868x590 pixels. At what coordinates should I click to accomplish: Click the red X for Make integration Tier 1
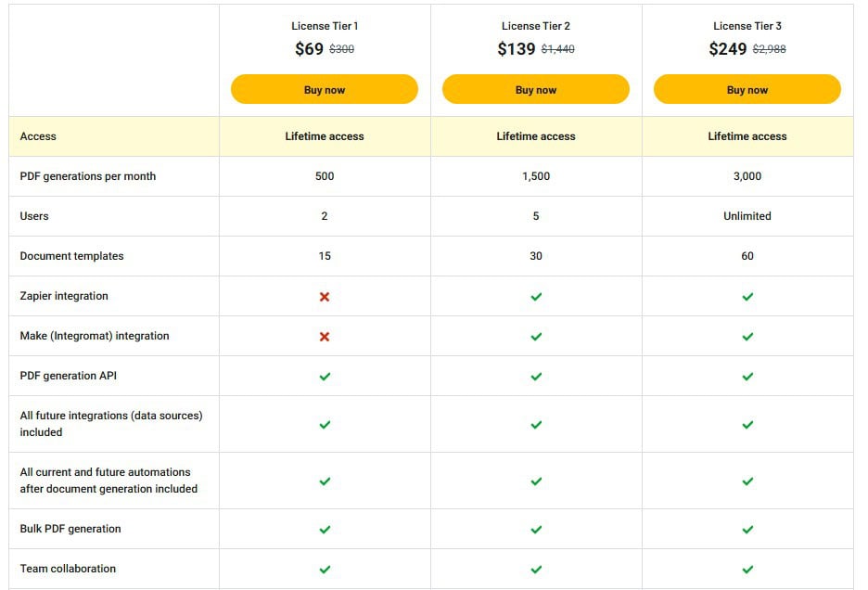click(x=324, y=336)
